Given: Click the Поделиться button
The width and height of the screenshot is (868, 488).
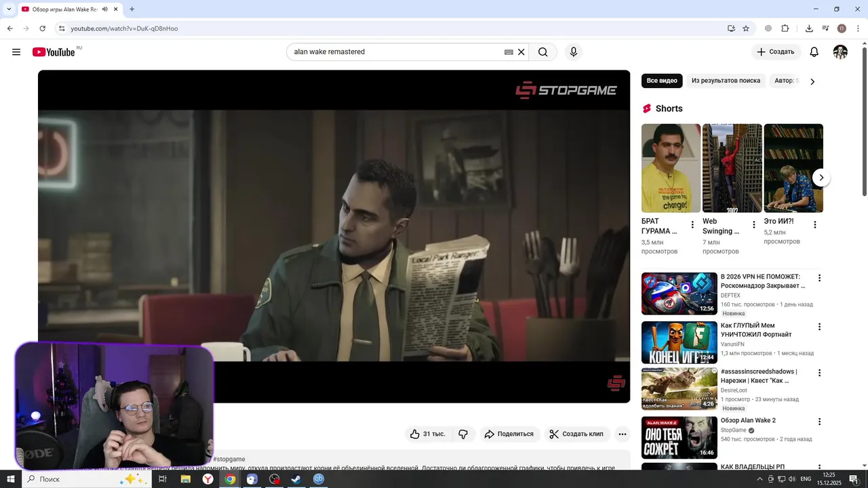Looking at the screenshot, I should pyautogui.click(x=509, y=434).
